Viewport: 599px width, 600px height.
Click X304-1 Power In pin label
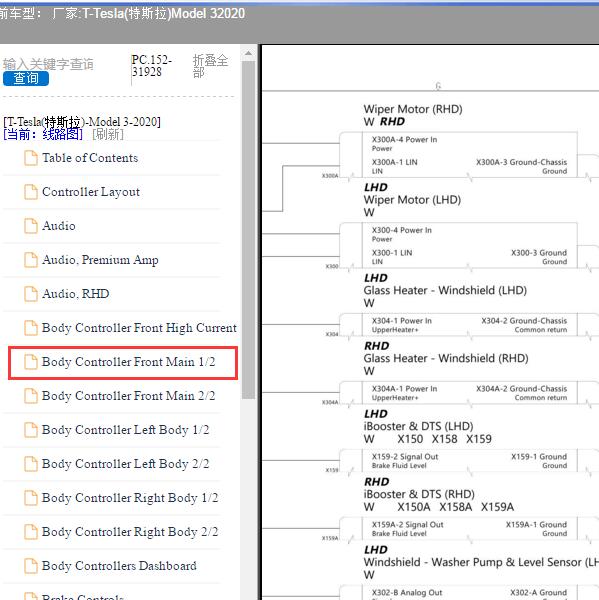402,321
